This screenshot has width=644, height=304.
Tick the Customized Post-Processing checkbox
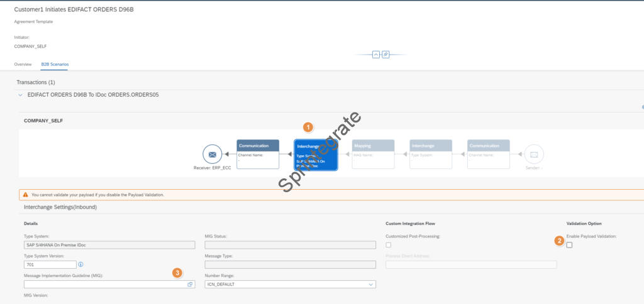pos(389,245)
